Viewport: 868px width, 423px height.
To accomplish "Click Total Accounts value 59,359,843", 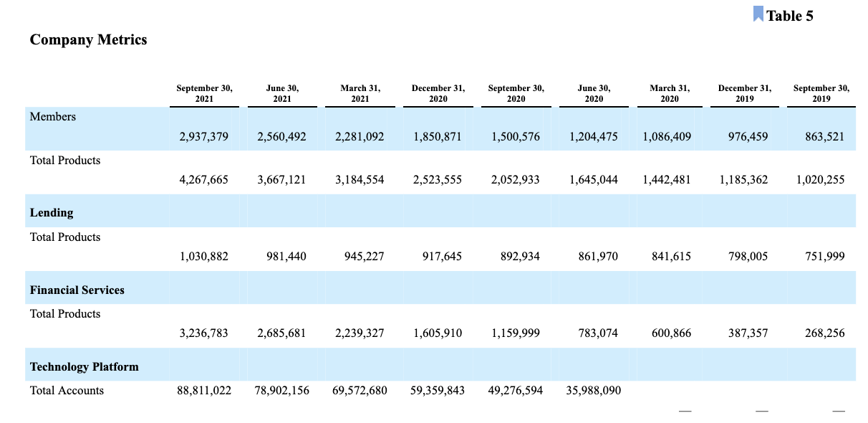I will click(x=438, y=391).
